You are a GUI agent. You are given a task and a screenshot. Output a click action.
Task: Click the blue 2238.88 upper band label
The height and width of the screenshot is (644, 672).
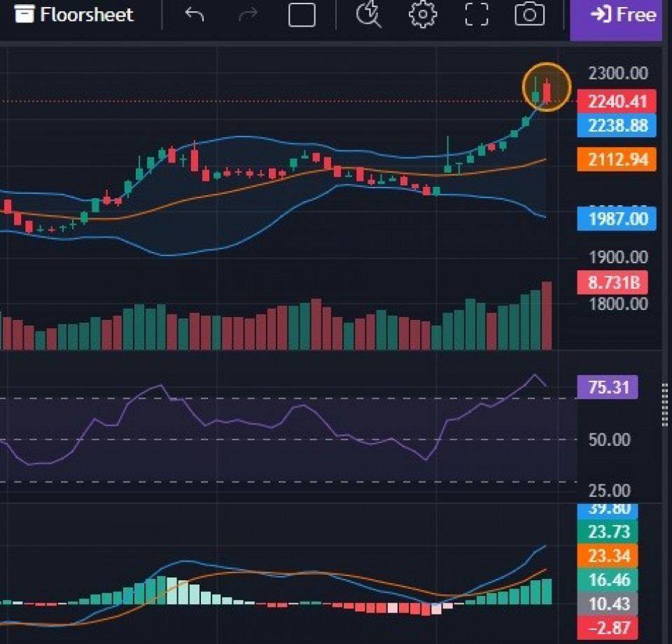point(617,125)
